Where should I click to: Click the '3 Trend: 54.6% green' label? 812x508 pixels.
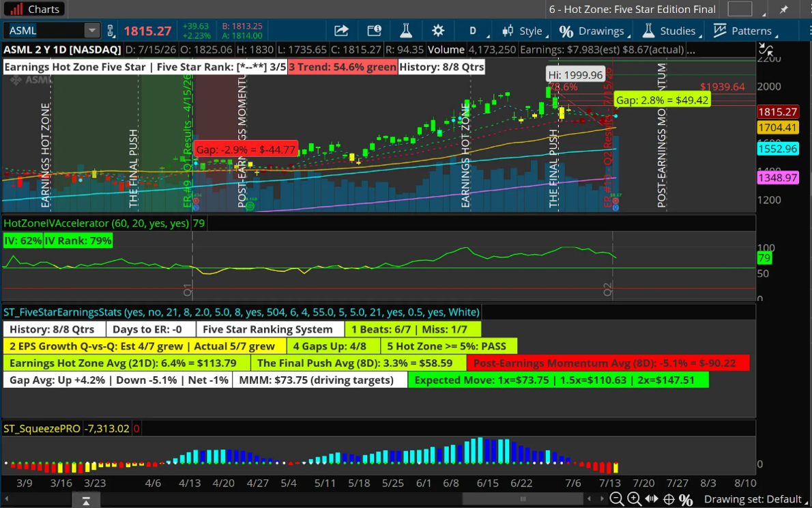(x=343, y=68)
